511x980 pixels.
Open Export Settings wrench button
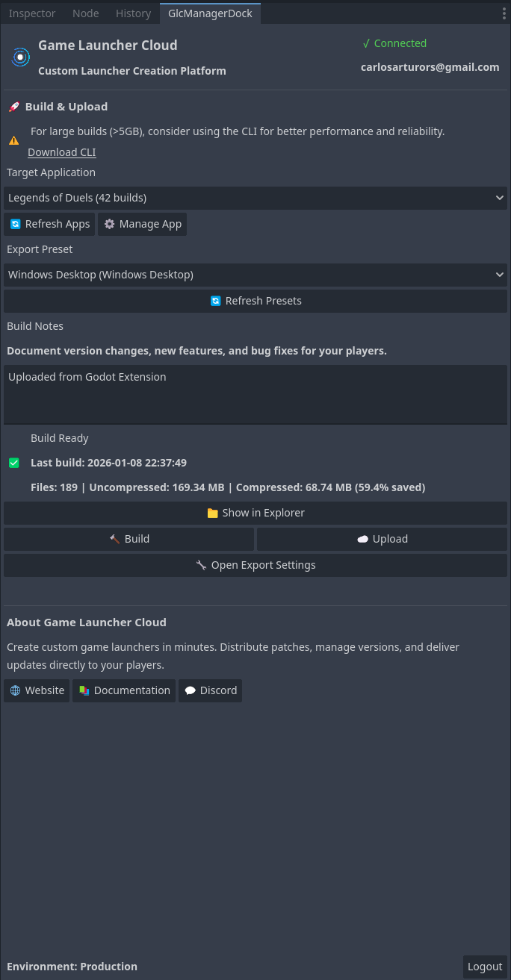pyautogui.click(x=255, y=565)
